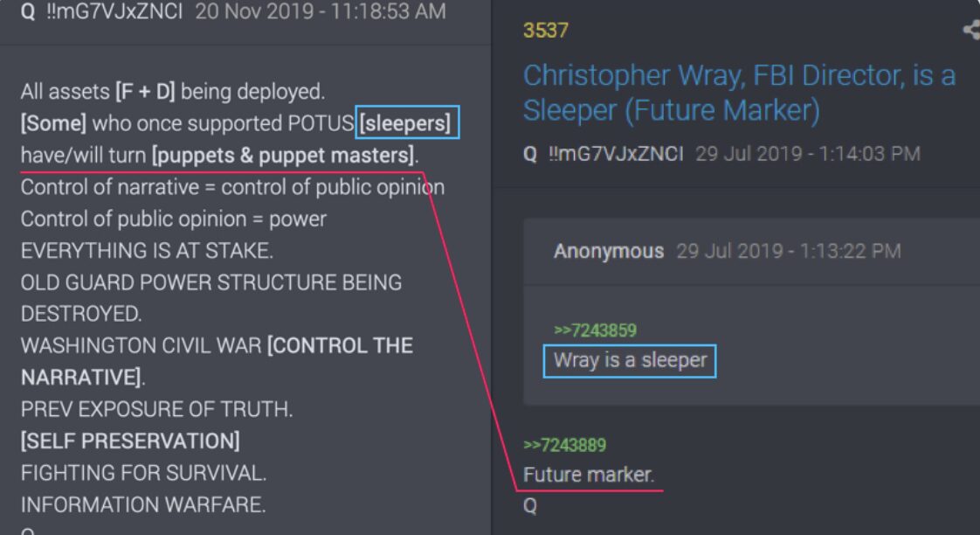Click the 'INFORMATION WARFARE.' line
This screenshot has width=980, height=535.
[143, 504]
